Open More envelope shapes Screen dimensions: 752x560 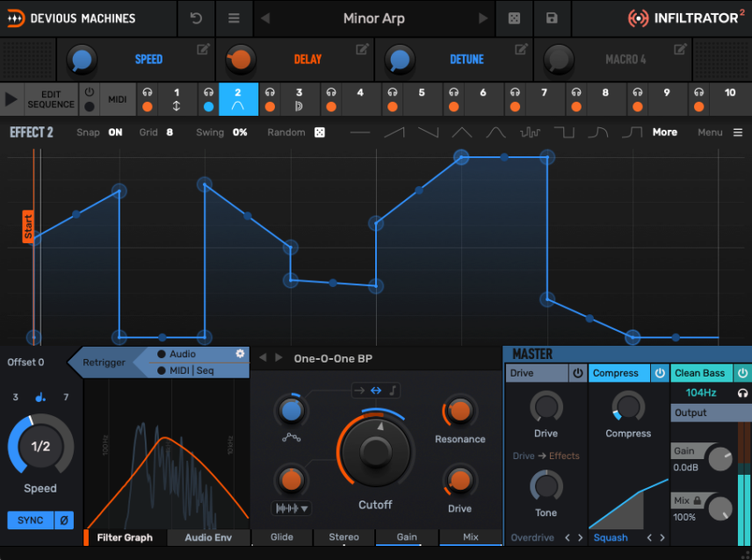(665, 133)
